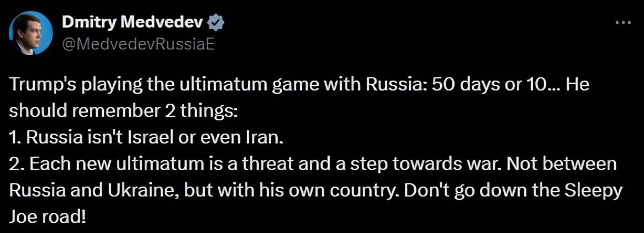Open the @MedvedevRussiaE handle link
The height and width of the screenshot is (233, 644).
[138, 44]
